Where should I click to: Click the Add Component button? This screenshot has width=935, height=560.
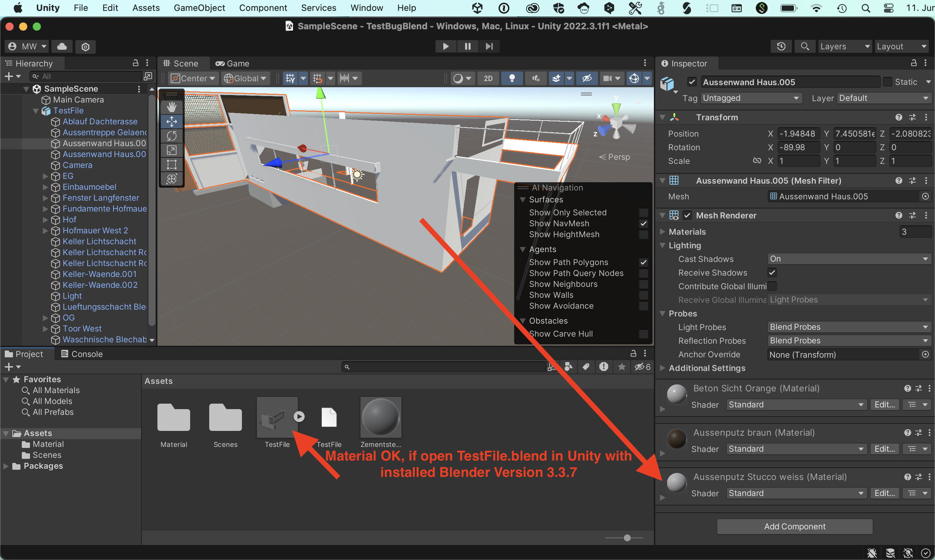[x=794, y=526]
